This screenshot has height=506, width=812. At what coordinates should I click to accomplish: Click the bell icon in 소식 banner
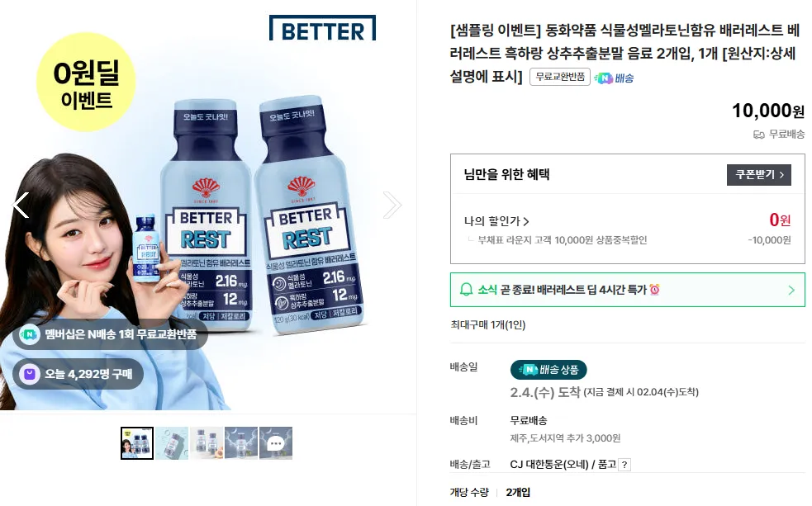point(466,290)
